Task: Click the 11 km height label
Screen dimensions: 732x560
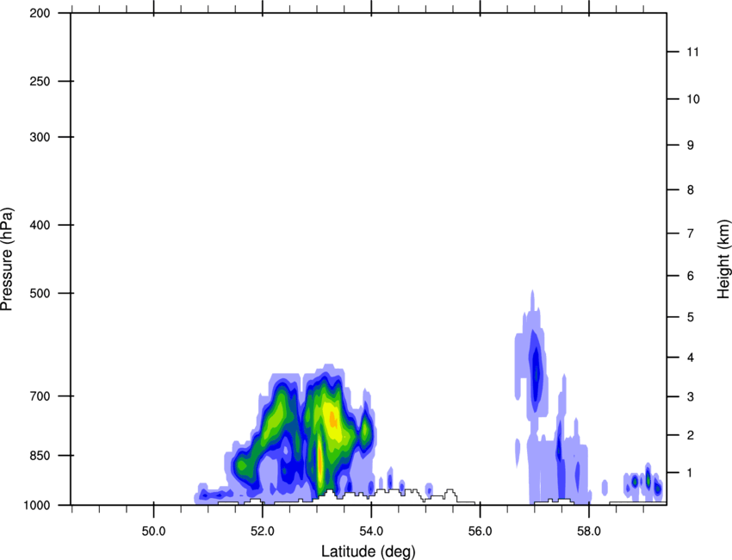Action: pos(693,52)
